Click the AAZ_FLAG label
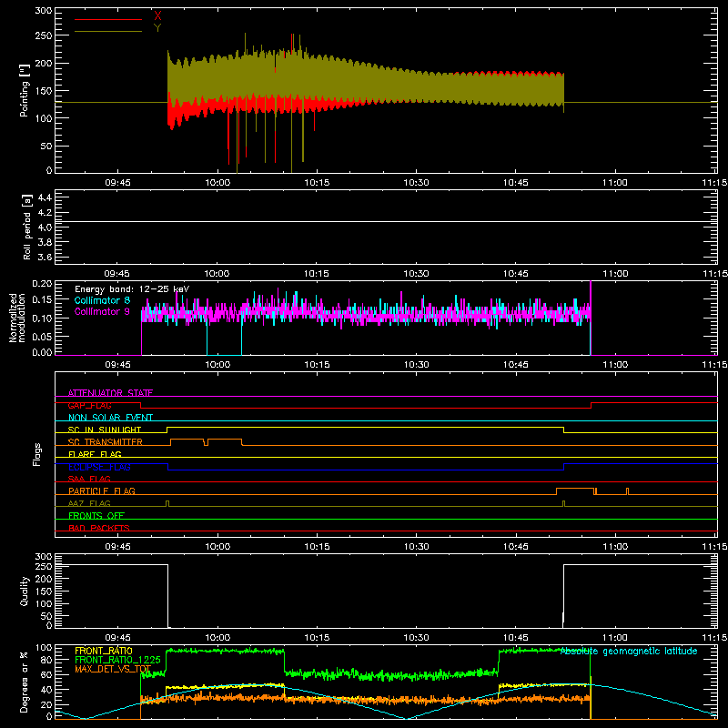 [89, 503]
